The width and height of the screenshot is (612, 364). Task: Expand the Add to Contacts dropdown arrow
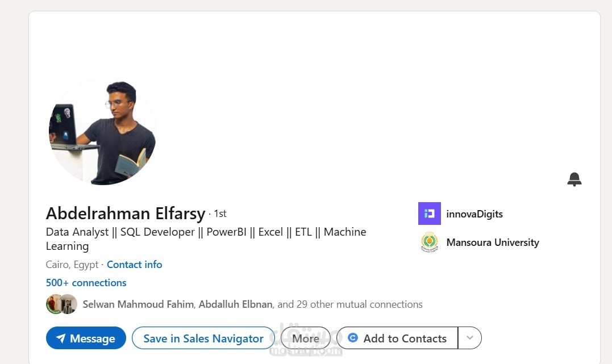click(470, 338)
